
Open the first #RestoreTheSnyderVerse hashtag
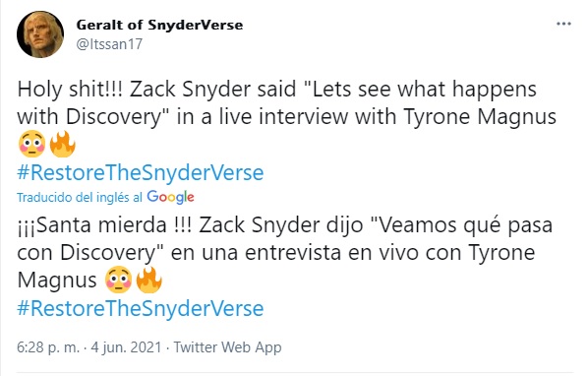point(141,172)
